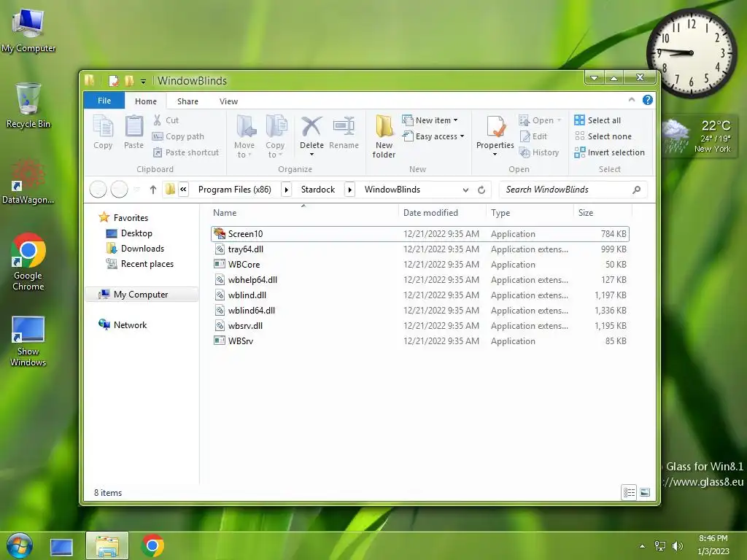The width and height of the screenshot is (747, 560).
Task: Sort by the Date modified column
Action: 442,213
